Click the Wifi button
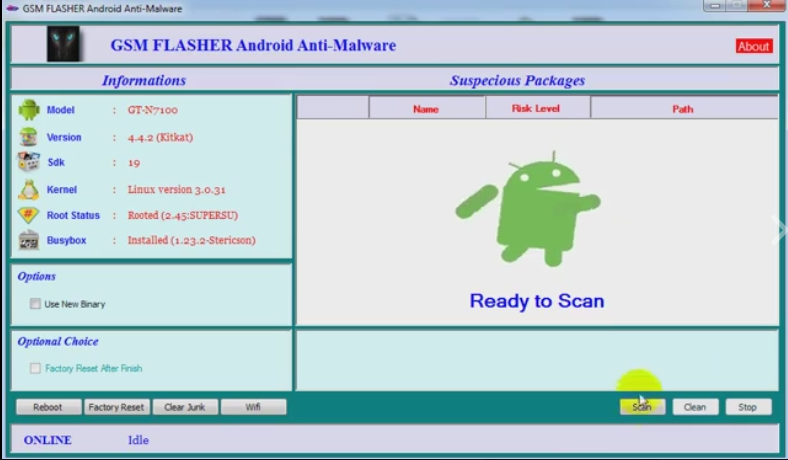The image size is (788, 460). click(253, 407)
